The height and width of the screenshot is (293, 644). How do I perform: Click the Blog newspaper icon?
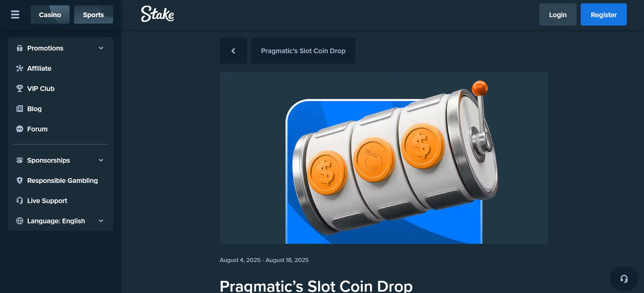tap(20, 109)
